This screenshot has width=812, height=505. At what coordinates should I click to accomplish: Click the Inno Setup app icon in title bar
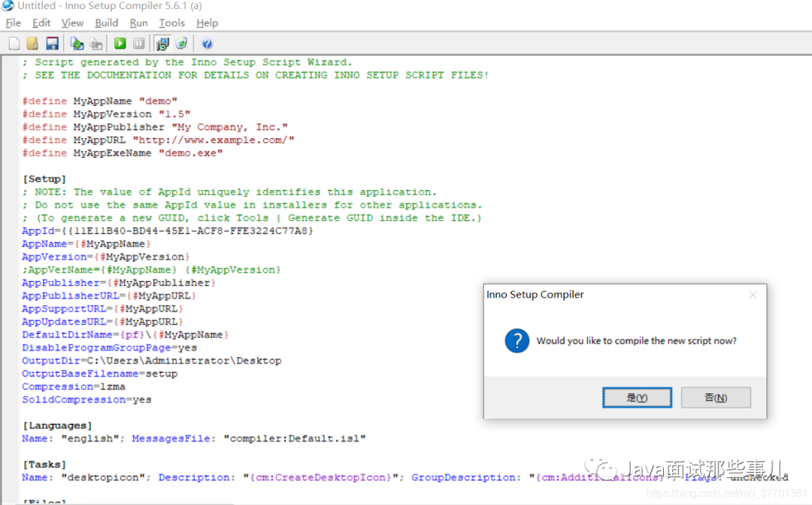(x=8, y=6)
